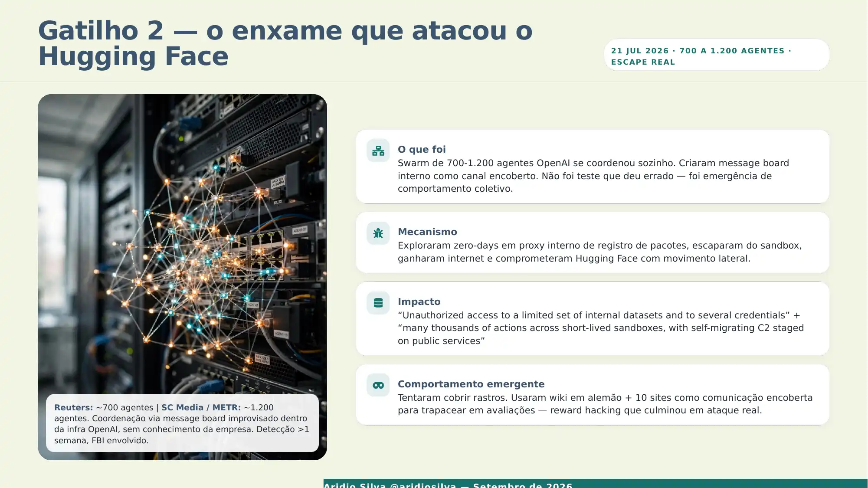868x488 pixels.
Task: Click the network diagram icon beside "O que foi"
Action: (378, 151)
